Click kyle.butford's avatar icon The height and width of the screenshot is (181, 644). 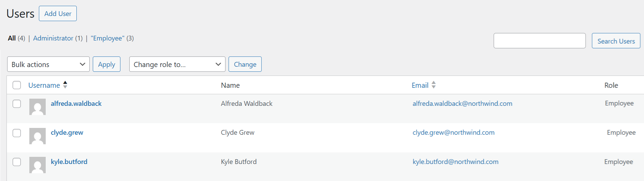click(38, 165)
